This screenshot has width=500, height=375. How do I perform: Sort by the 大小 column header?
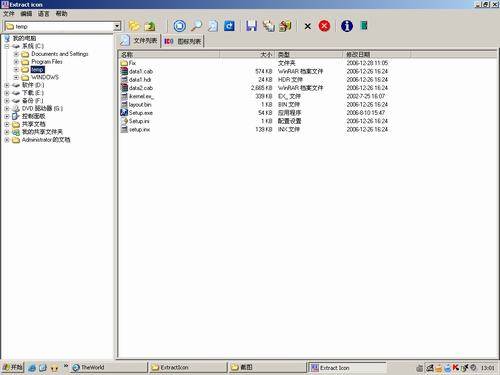click(x=247, y=54)
